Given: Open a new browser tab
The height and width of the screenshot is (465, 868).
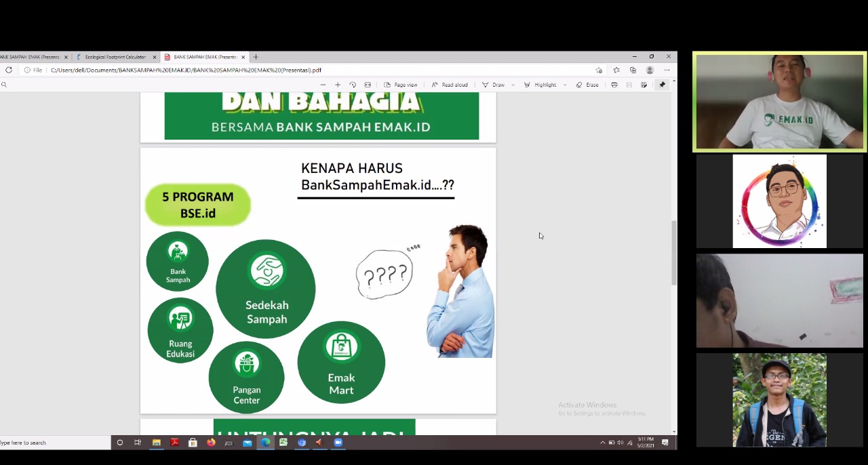Looking at the screenshot, I should (256, 57).
